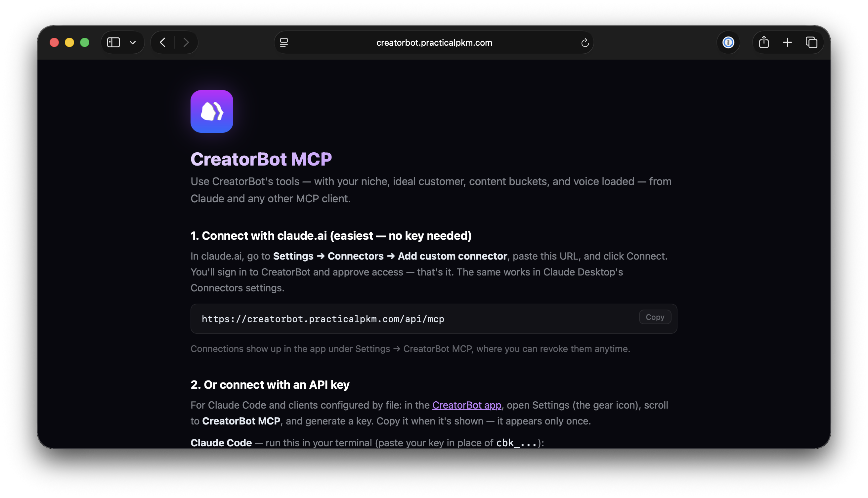Click the https://creatorbot.practicalpkm.com/api/mcp URL text
The height and width of the screenshot is (498, 868).
click(x=323, y=319)
